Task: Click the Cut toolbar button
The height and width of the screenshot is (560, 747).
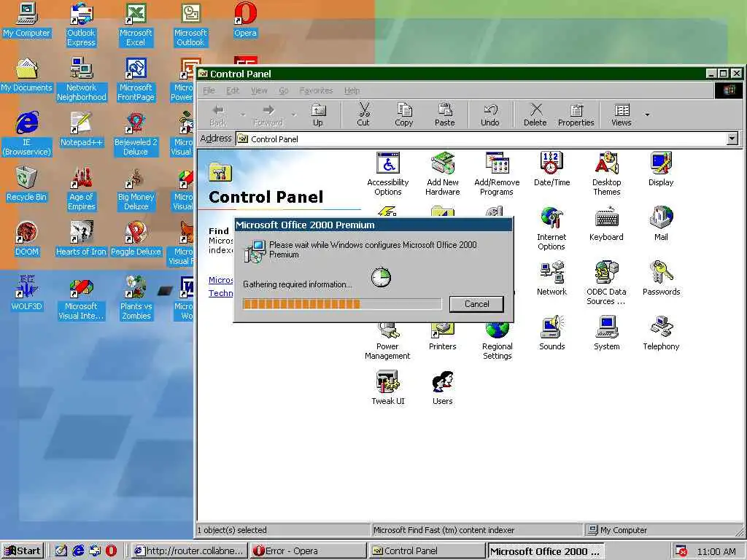Action: tap(363, 114)
